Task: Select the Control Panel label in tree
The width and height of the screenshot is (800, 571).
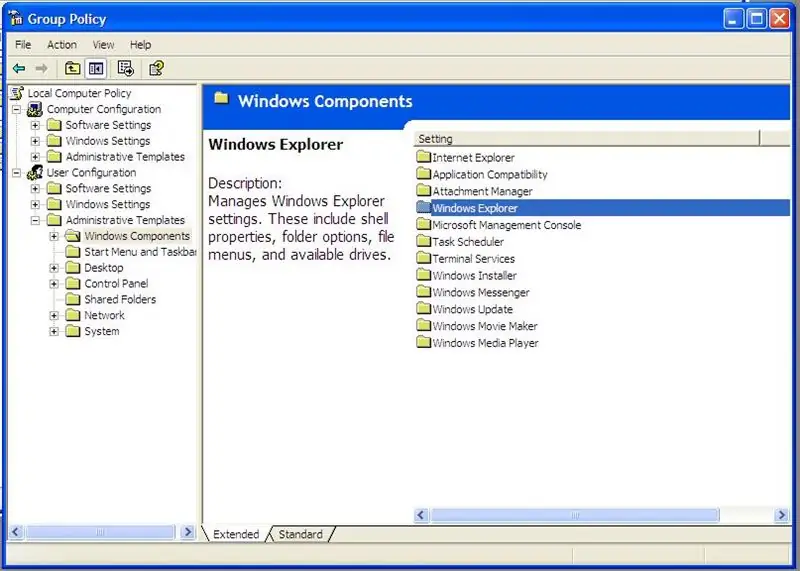Action: tap(116, 283)
